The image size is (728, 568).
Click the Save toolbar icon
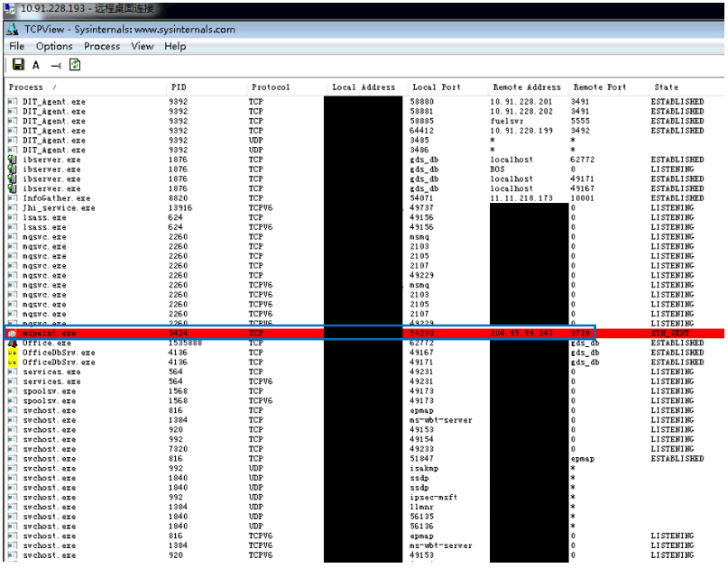click(x=19, y=65)
